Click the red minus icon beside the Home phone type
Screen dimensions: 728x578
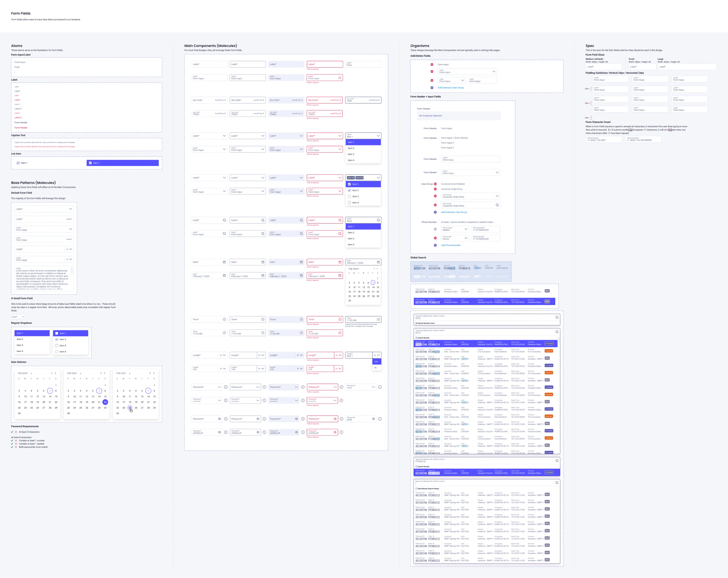click(435, 238)
